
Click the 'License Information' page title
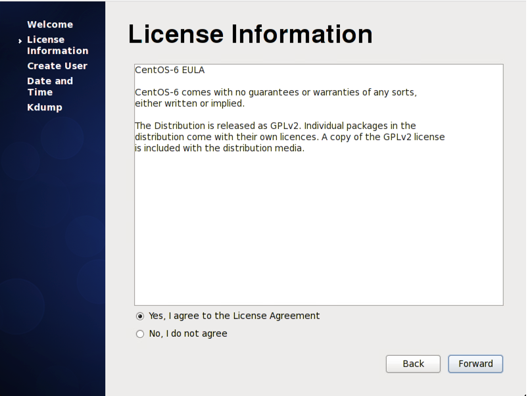tap(250, 34)
